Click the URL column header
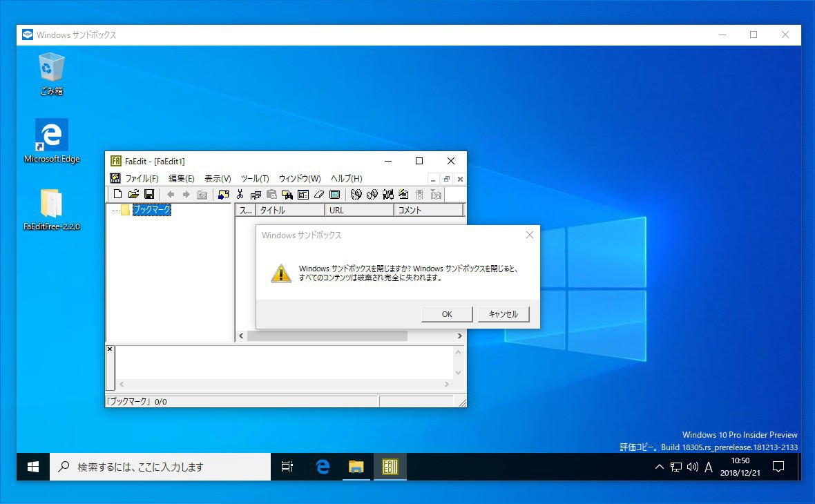The width and height of the screenshot is (815, 504). pyautogui.click(x=359, y=210)
